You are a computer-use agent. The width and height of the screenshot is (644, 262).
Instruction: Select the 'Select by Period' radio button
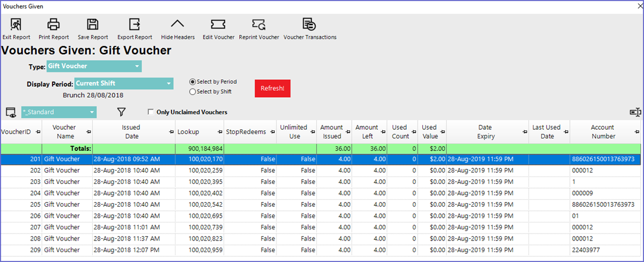pyautogui.click(x=193, y=82)
